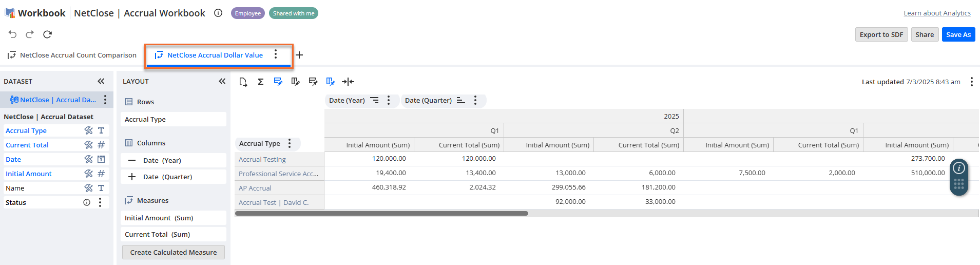Select Current Total (Sum) measure item

[174, 234]
